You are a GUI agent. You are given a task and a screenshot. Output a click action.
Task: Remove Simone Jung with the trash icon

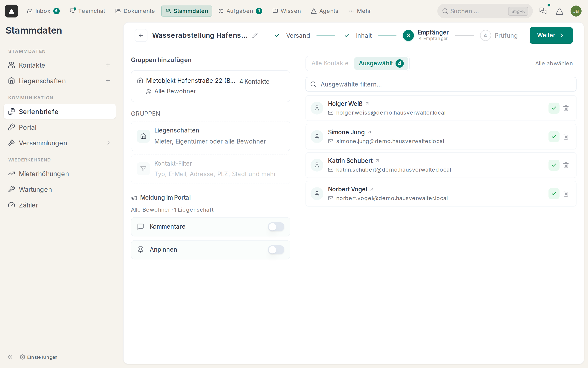tap(566, 137)
